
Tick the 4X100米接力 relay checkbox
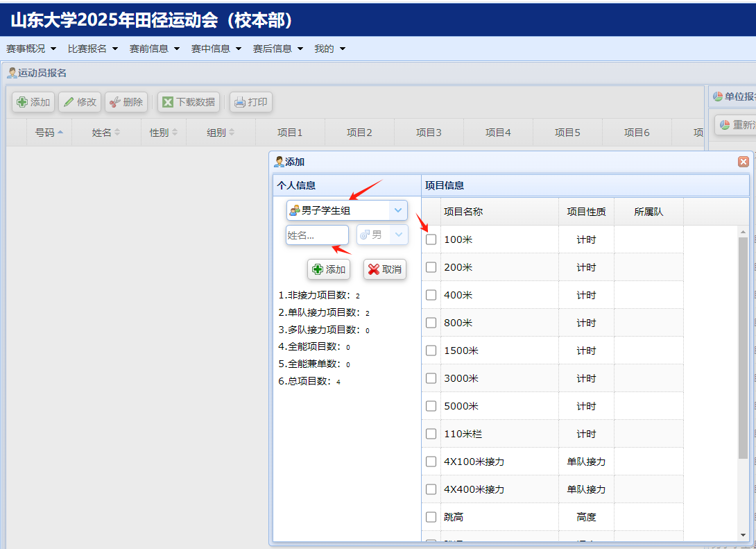point(431,462)
